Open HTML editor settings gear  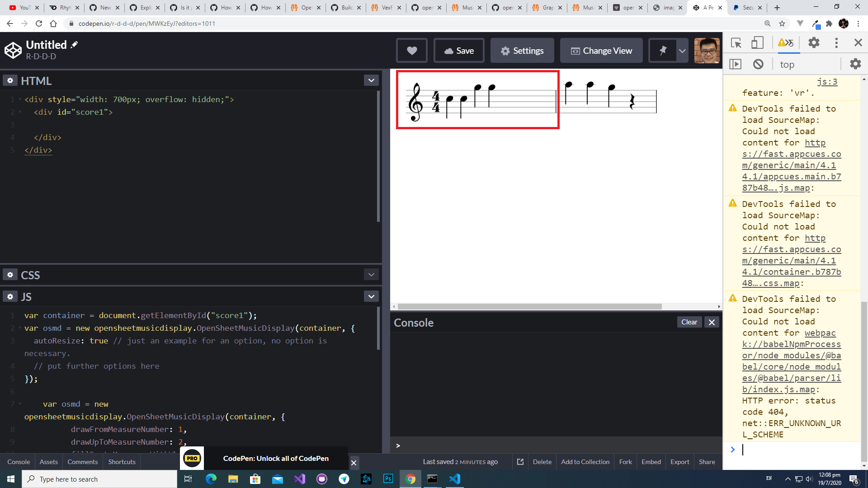pos(10,80)
